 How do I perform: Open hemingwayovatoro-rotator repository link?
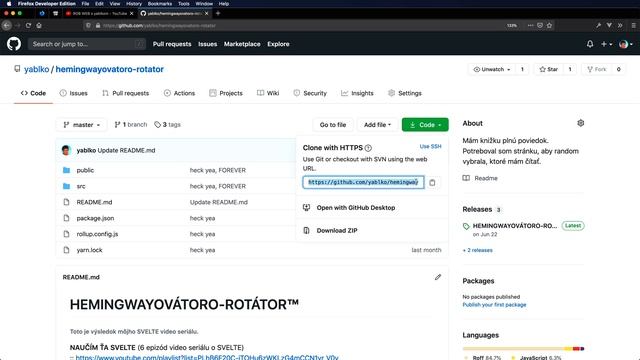pos(109,69)
